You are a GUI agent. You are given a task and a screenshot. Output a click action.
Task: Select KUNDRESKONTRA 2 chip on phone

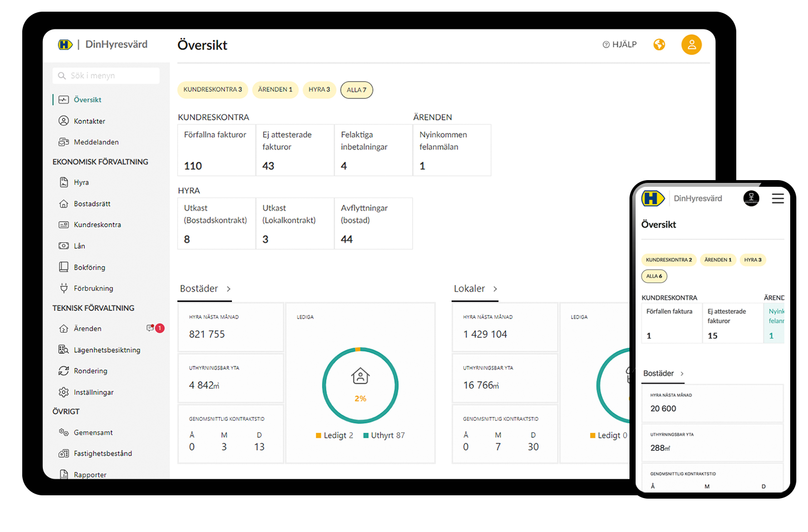[x=669, y=260]
